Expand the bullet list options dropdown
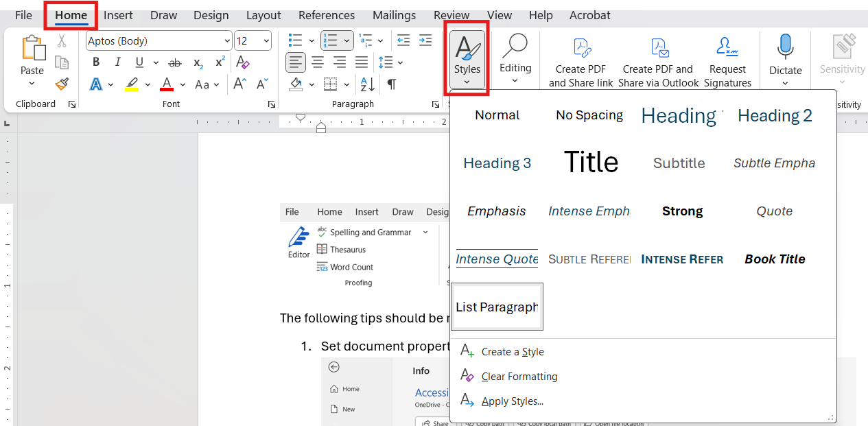The image size is (868, 426). pyautogui.click(x=312, y=40)
